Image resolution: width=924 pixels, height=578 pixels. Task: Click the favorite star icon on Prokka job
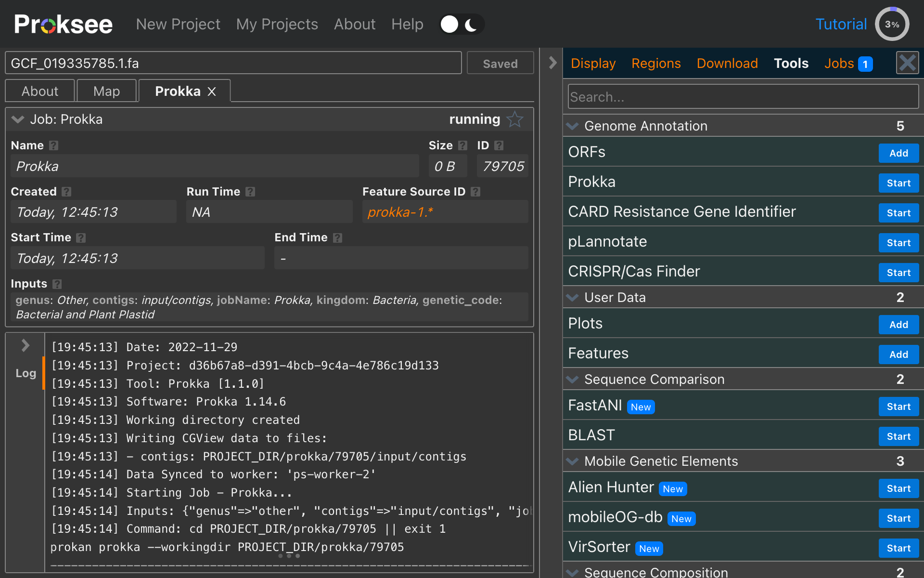coord(514,119)
